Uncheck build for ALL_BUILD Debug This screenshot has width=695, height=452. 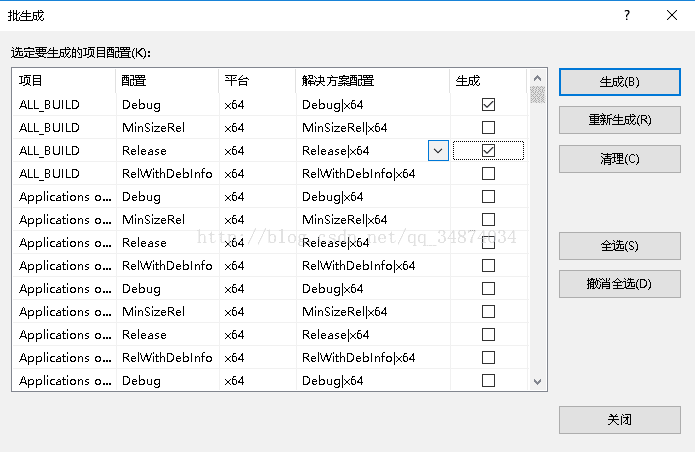pos(488,105)
